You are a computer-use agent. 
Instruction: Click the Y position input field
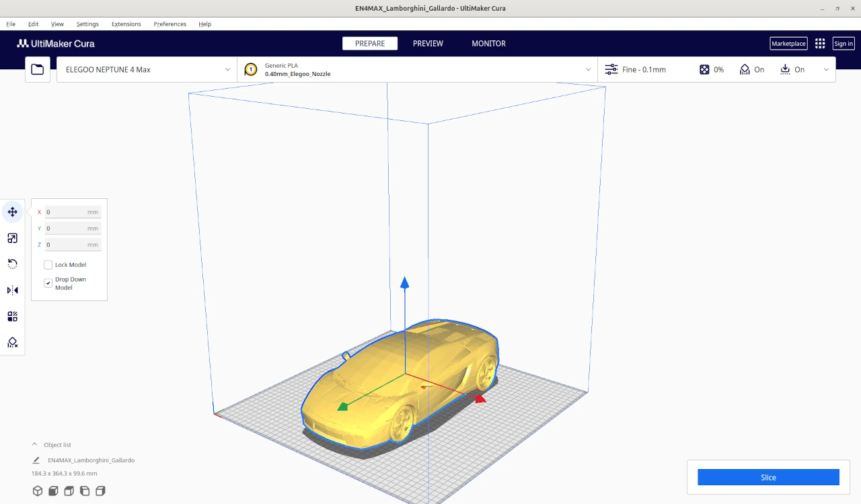click(73, 228)
